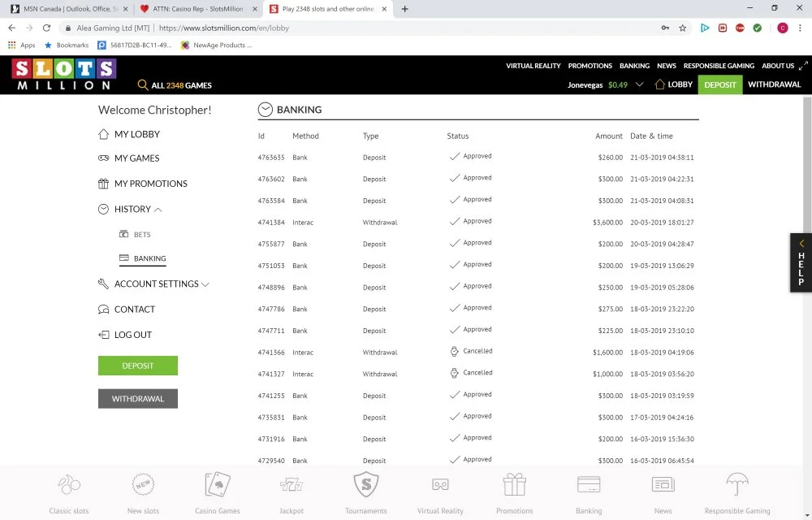This screenshot has height=520, width=812.
Task: Expand the account dropdown next to balance $0.49
Action: (640, 84)
